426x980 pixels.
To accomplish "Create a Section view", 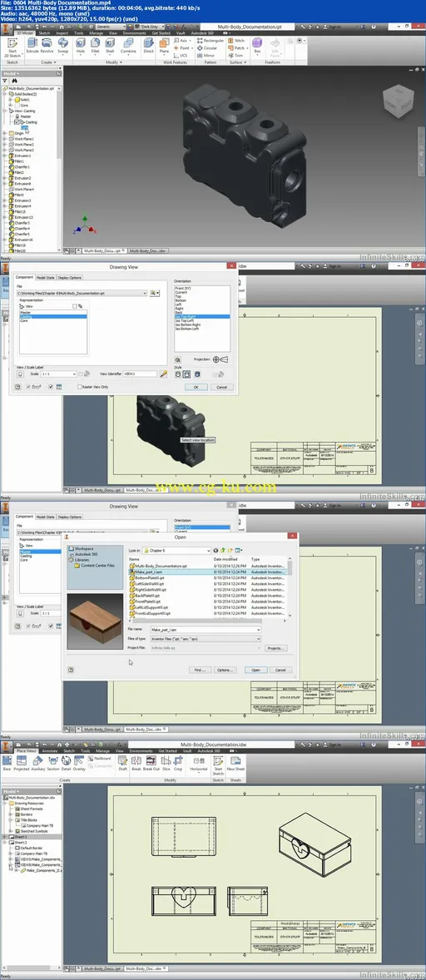I will point(53,764).
